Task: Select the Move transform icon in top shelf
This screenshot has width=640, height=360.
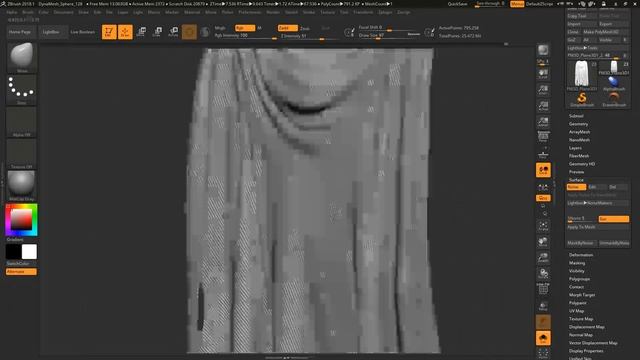Action: (x=142, y=31)
